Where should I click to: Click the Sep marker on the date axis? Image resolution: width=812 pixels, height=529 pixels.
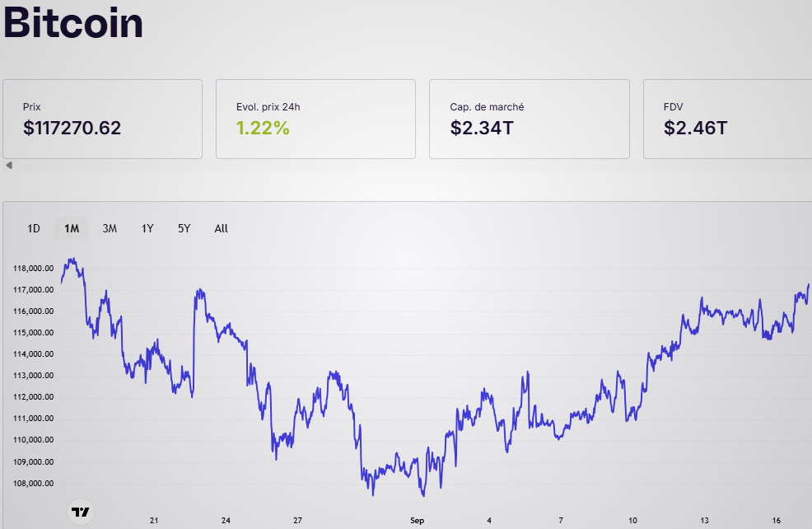coord(417,521)
